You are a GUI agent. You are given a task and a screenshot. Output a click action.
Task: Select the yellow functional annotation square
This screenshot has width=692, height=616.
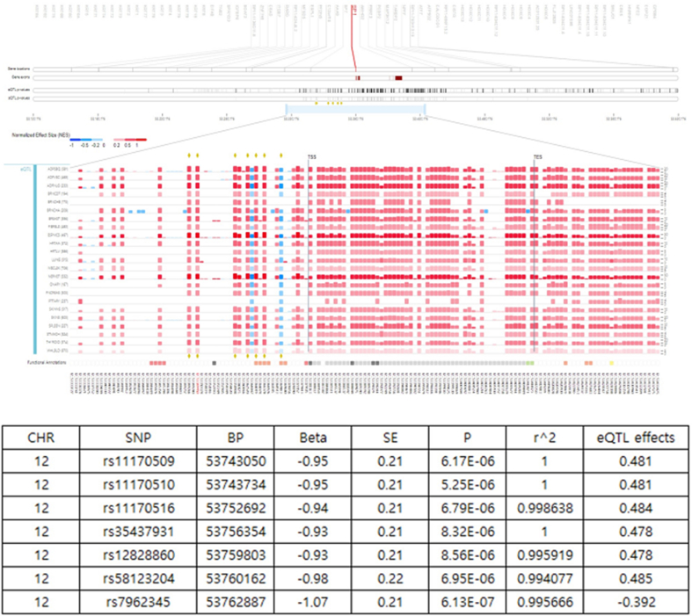(x=611, y=363)
